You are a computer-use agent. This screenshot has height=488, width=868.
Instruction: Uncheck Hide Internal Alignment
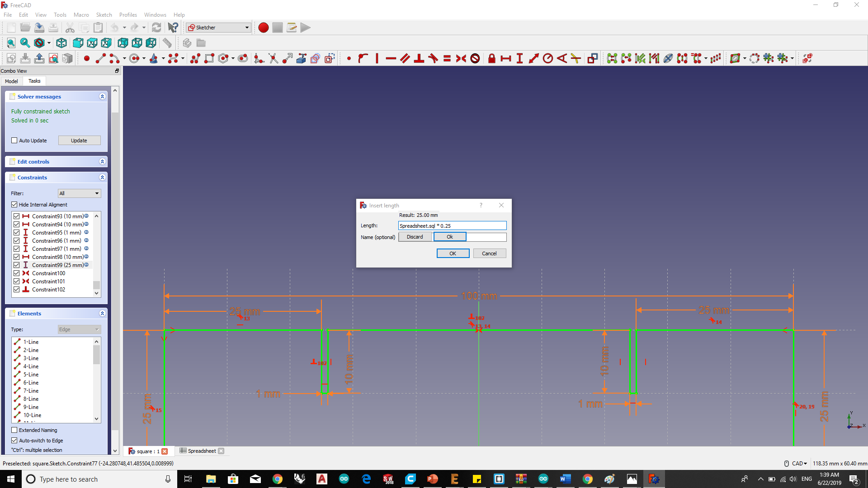(x=14, y=205)
